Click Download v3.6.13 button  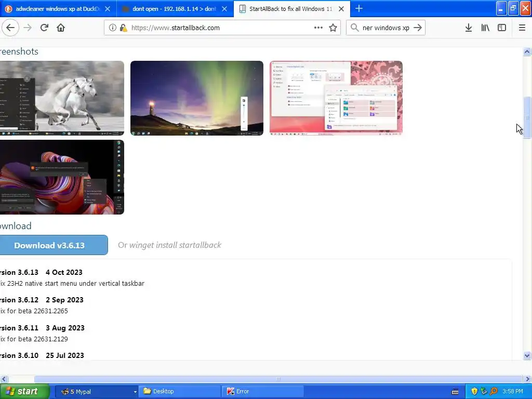pos(54,245)
